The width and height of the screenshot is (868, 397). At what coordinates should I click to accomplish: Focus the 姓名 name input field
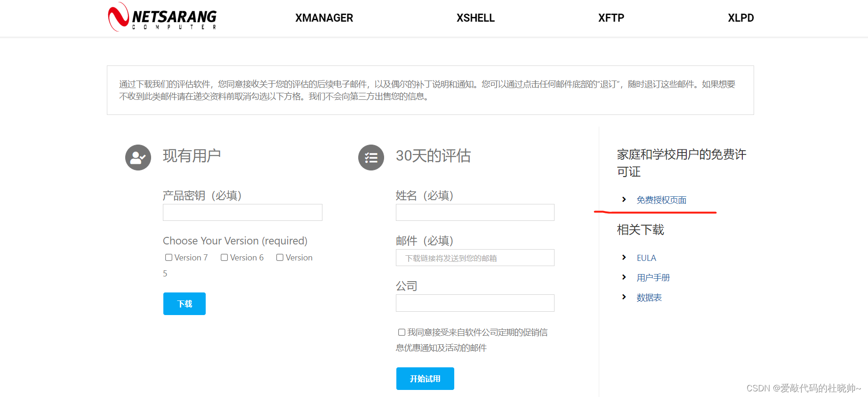coord(475,212)
